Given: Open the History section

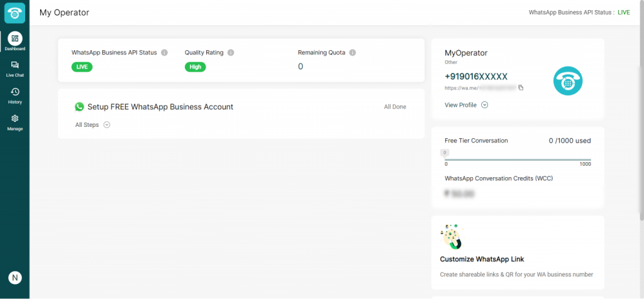Looking at the screenshot, I should [15, 95].
